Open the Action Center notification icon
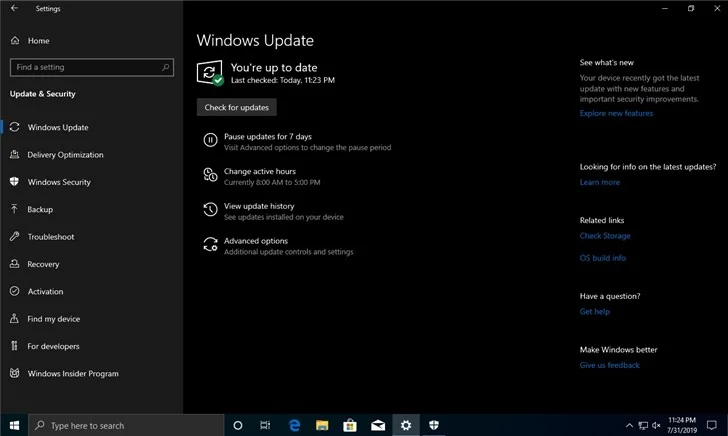This screenshot has height=436, width=728. pyautogui.click(x=711, y=425)
